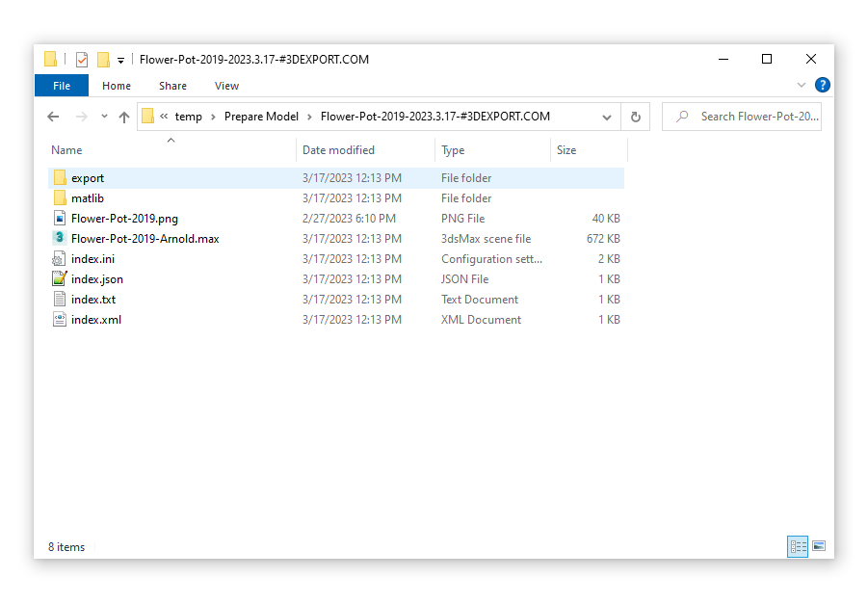Click the matlib folder icon

60,197
